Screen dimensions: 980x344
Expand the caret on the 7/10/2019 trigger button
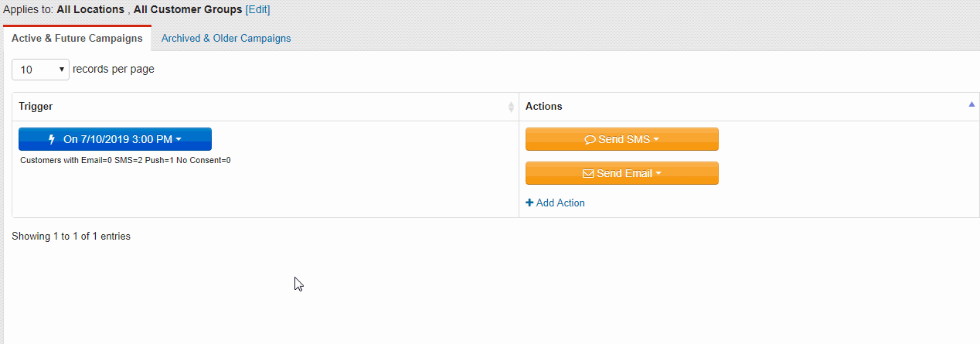click(x=179, y=140)
